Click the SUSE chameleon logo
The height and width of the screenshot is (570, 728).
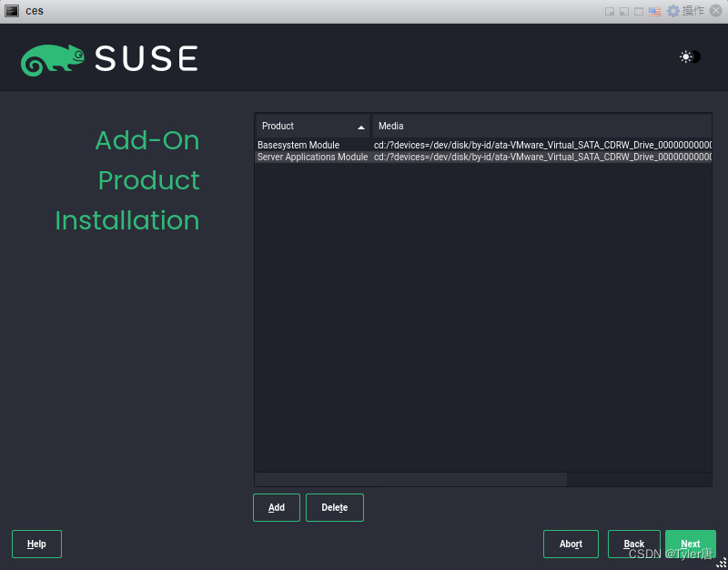(x=56, y=57)
